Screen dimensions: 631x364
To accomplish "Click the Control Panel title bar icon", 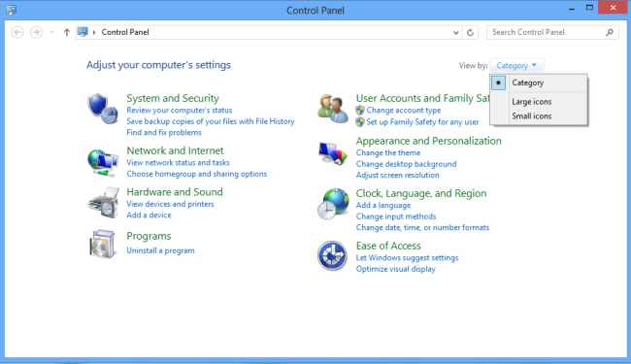I will pos(12,10).
